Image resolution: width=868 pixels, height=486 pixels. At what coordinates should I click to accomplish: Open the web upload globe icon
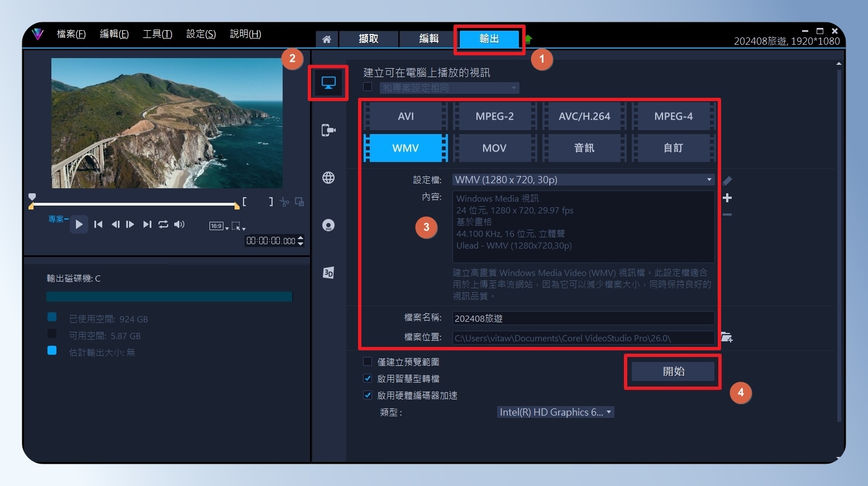coord(328,178)
